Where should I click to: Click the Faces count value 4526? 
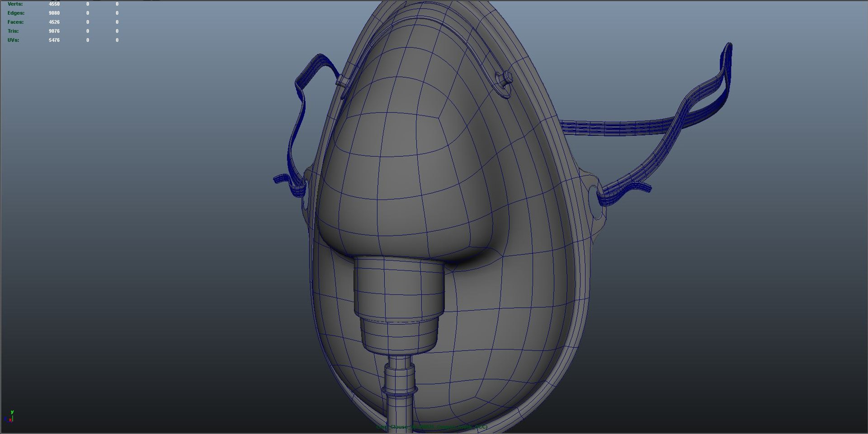(54, 22)
